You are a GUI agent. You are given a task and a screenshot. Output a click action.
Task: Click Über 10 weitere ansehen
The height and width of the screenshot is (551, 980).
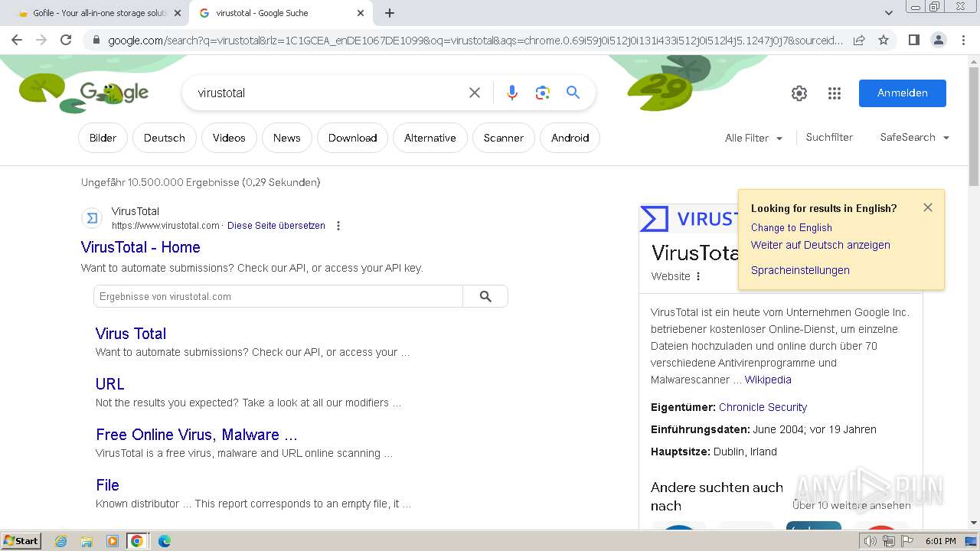click(x=851, y=505)
